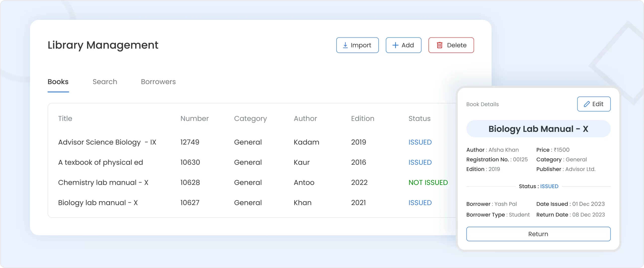
Task: Click the Add button
Action: (404, 45)
